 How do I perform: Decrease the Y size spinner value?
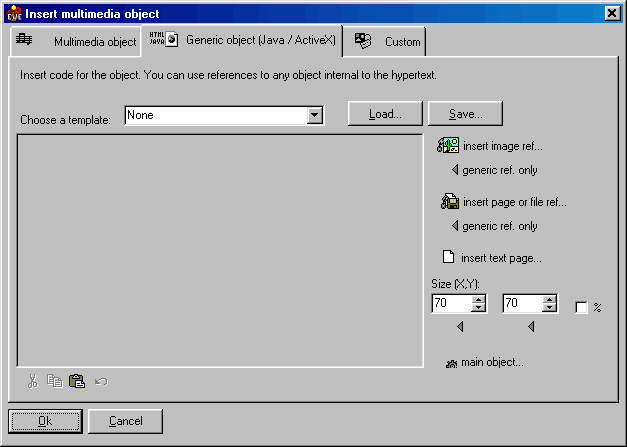coord(548,308)
